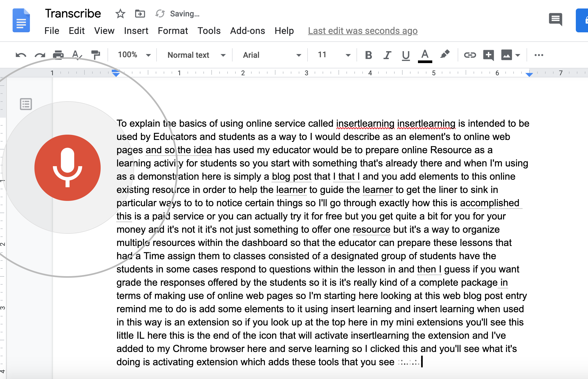Click the Insert image icon
This screenshot has width=588, height=379.
pos(506,55)
